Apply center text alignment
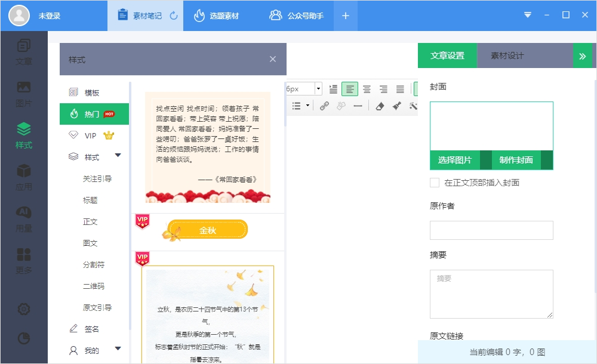The width and height of the screenshot is (597, 364). coord(367,89)
